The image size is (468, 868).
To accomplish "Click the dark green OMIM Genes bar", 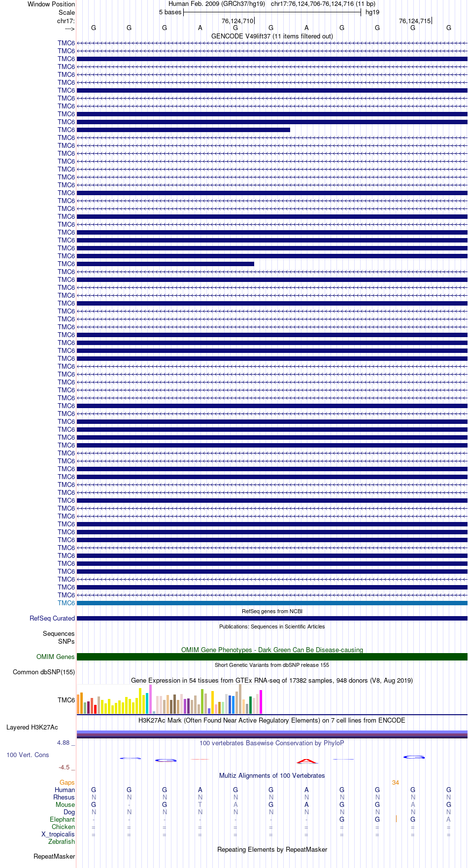I will (x=272, y=657).
